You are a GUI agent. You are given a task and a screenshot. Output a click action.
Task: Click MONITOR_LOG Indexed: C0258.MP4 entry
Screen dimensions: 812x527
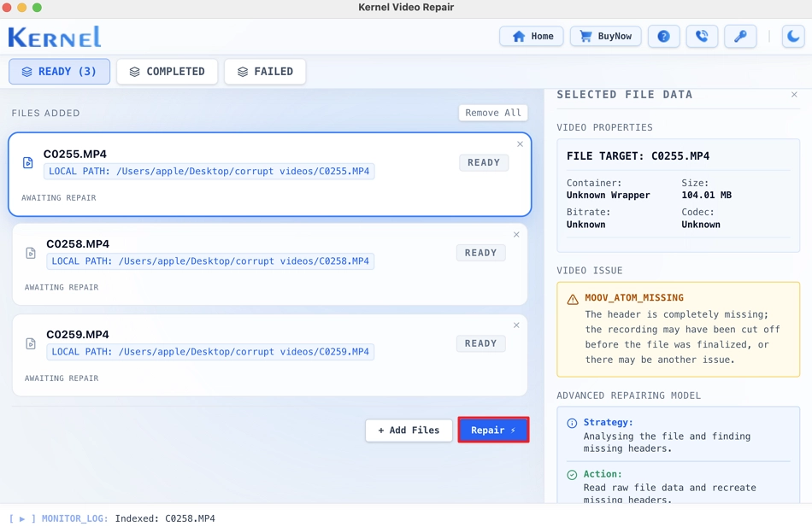[x=165, y=518]
